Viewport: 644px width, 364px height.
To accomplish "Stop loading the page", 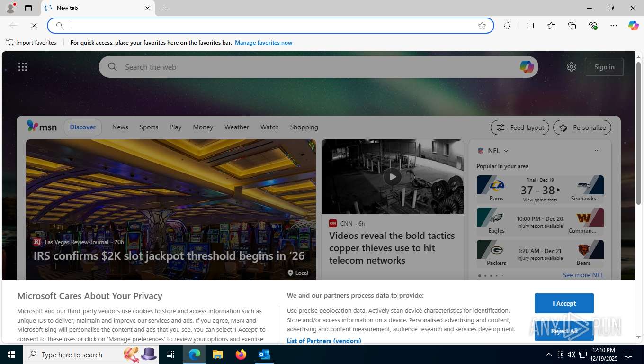I will (34, 26).
